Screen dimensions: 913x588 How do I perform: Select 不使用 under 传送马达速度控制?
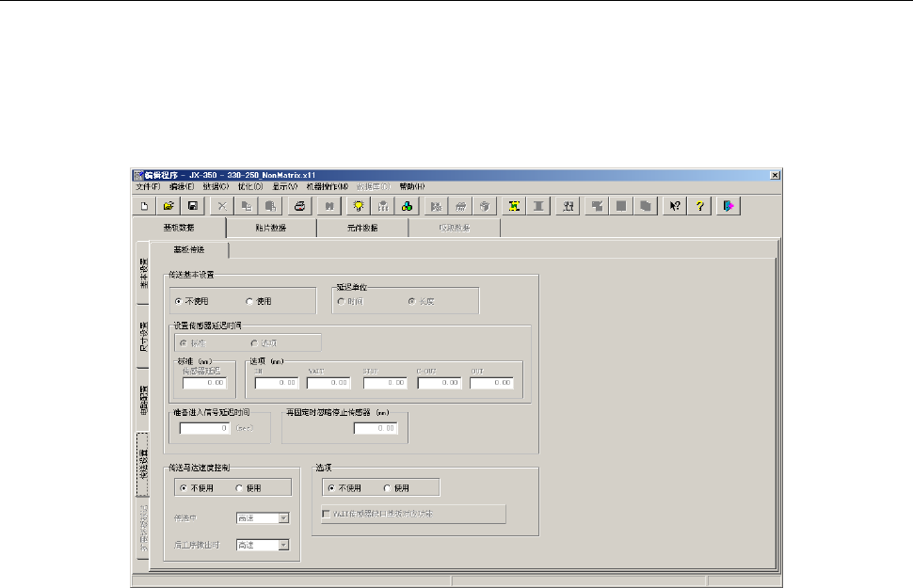[x=197, y=488]
